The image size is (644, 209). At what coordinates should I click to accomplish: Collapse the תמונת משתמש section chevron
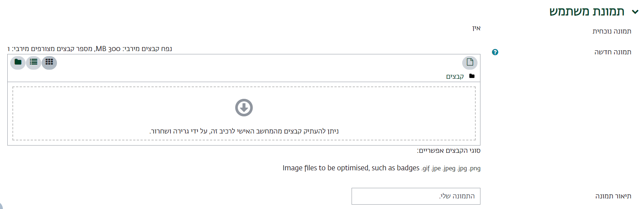635,12
